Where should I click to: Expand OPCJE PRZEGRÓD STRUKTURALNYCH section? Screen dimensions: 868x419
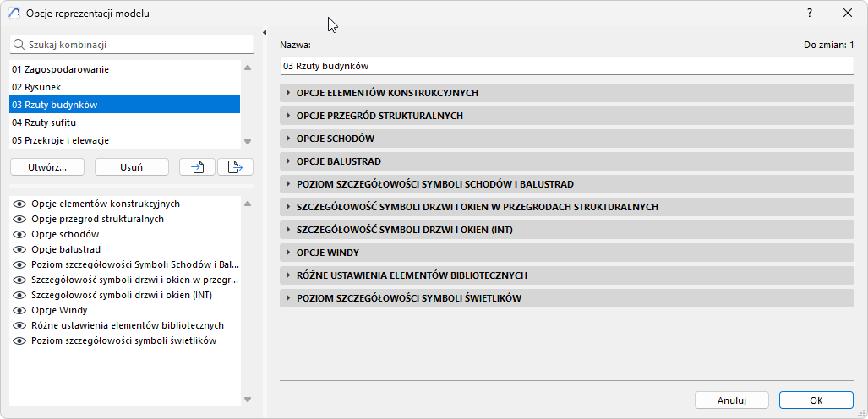(567, 116)
